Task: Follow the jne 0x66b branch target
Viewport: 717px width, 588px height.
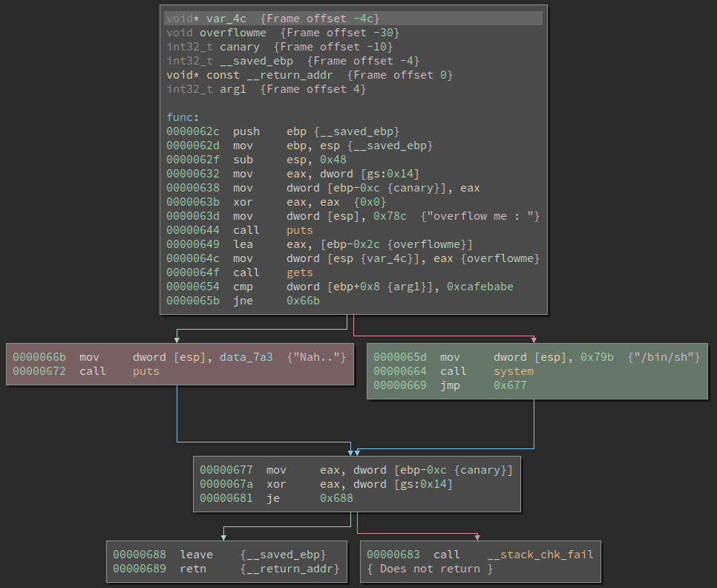Action: tap(303, 301)
